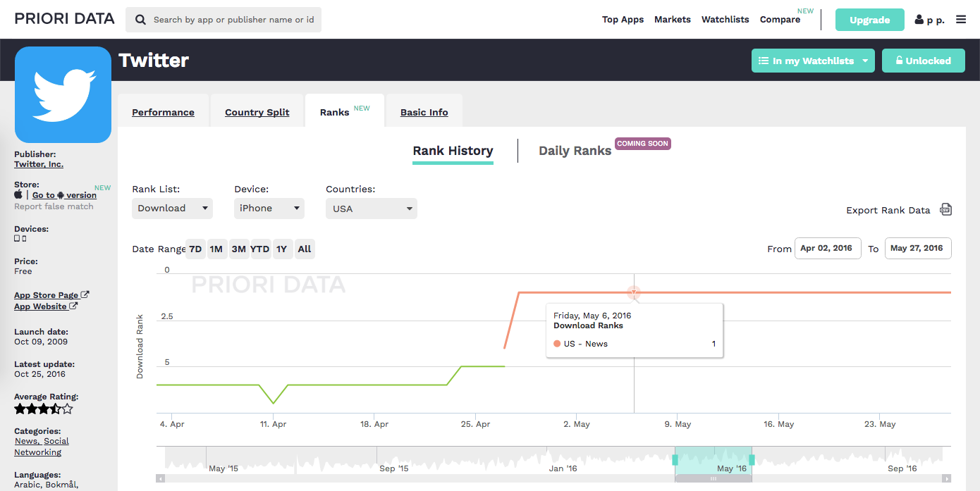This screenshot has height=491, width=980.
Task: Set date range to All
Action: [305, 249]
